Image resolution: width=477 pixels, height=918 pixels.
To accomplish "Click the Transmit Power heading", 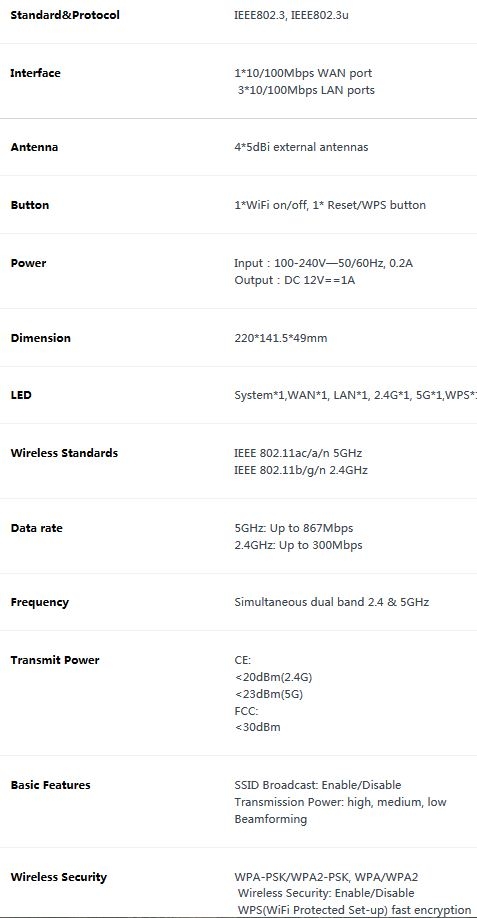I will pos(55,660).
